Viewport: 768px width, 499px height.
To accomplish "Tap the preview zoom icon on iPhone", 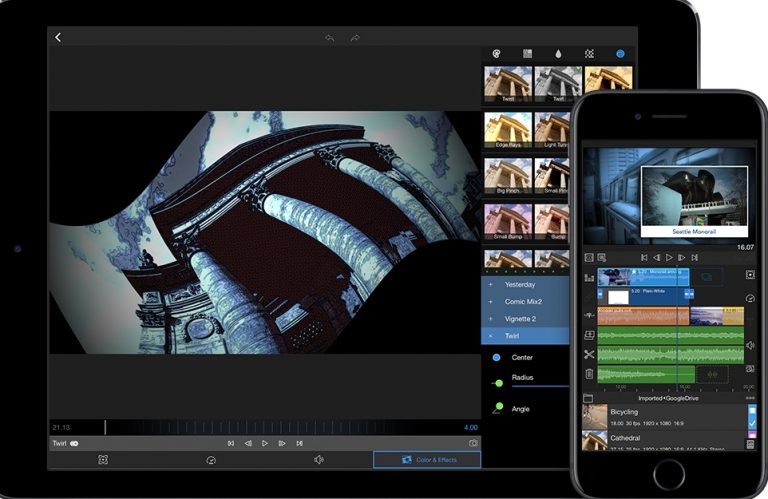I will tap(602, 258).
